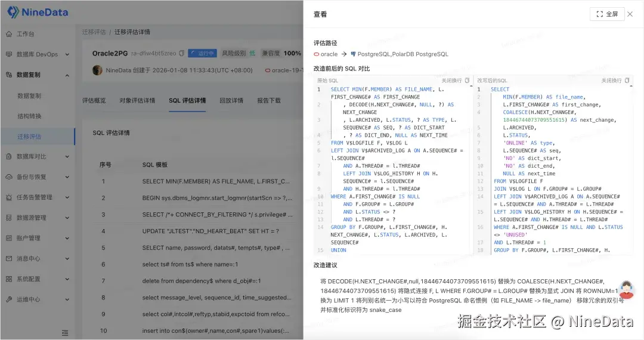
Task: Switch to the 对象评估详情 tab
Action: click(137, 101)
